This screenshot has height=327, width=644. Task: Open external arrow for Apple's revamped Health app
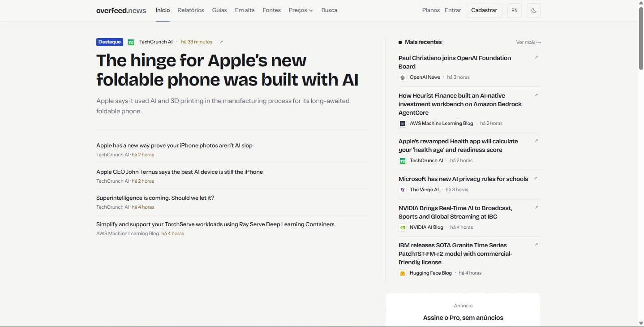coord(537,141)
